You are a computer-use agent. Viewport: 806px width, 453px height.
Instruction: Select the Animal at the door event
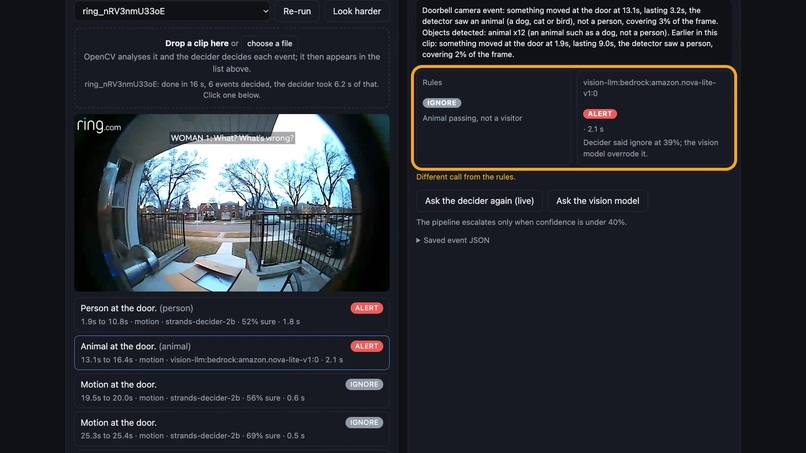[232, 352]
